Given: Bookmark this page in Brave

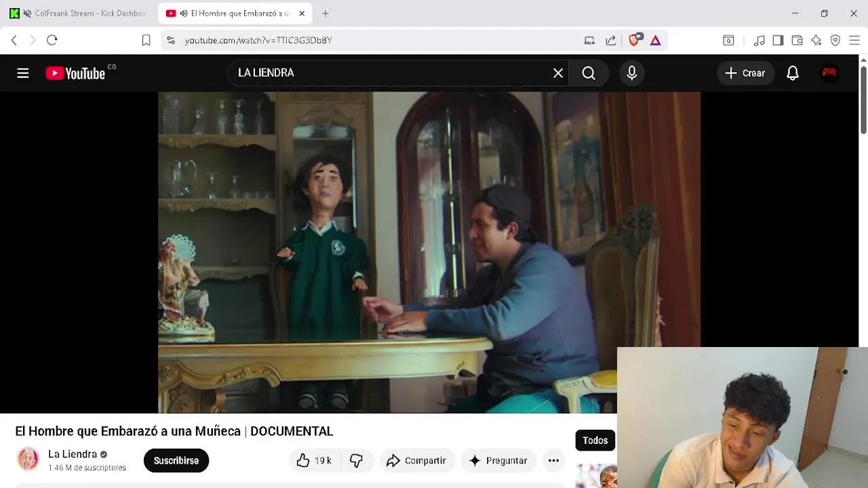Looking at the screenshot, I should tap(146, 41).
